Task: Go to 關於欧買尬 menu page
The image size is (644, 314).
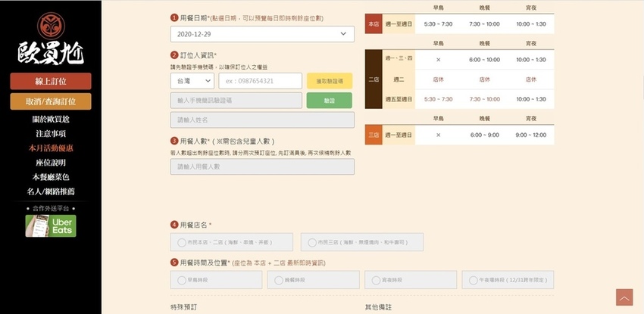Action: (x=51, y=119)
